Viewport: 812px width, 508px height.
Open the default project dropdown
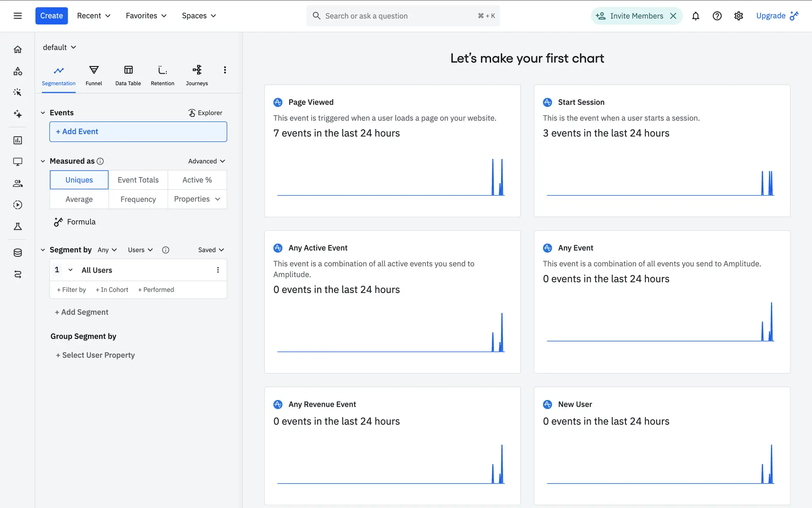[59, 47]
